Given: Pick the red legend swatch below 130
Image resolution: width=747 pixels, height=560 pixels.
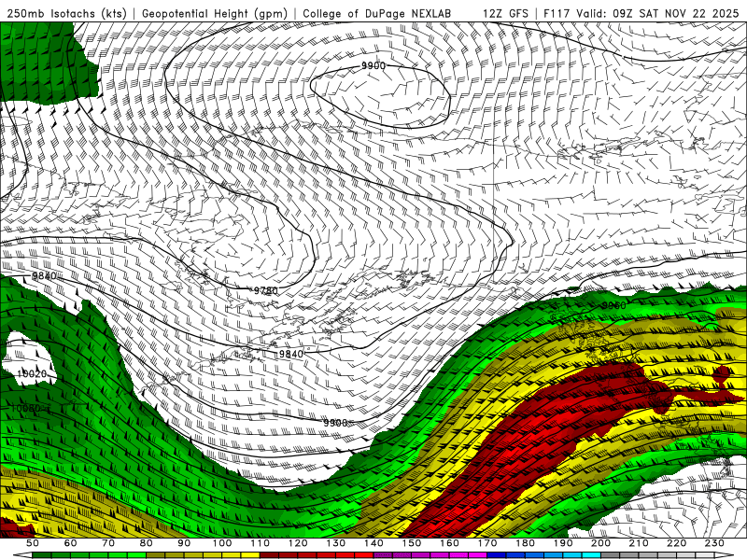Looking at the screenshot, I should pos(345,555).
